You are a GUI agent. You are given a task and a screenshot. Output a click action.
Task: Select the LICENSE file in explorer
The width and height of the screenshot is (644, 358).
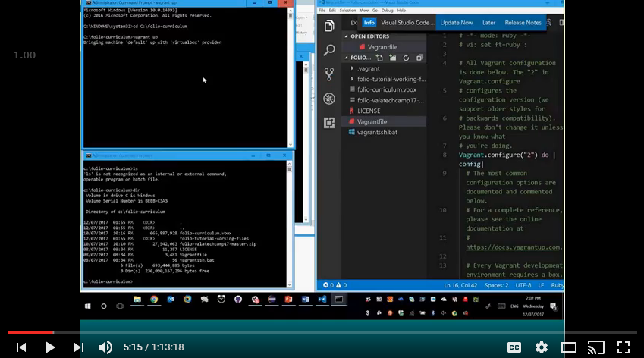pos(384,111)
